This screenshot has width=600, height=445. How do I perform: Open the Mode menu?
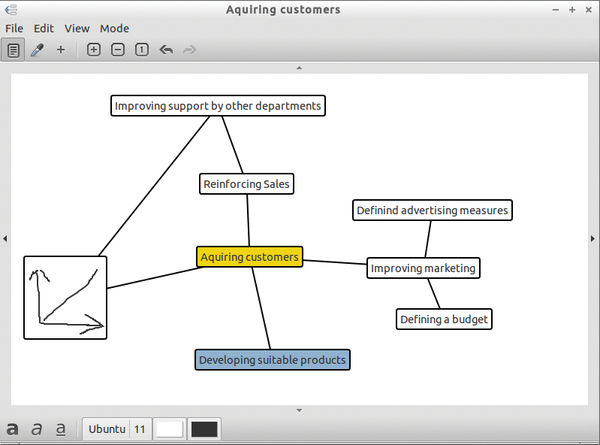[114, 29]
